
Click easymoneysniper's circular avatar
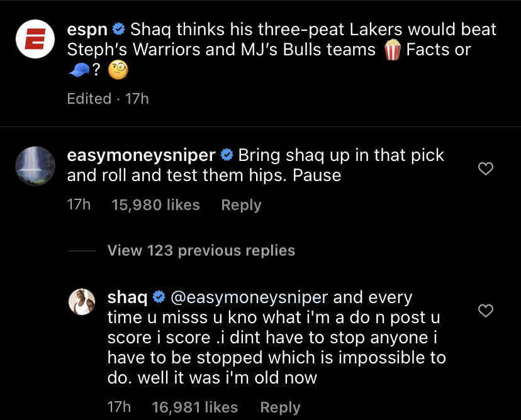35,166
